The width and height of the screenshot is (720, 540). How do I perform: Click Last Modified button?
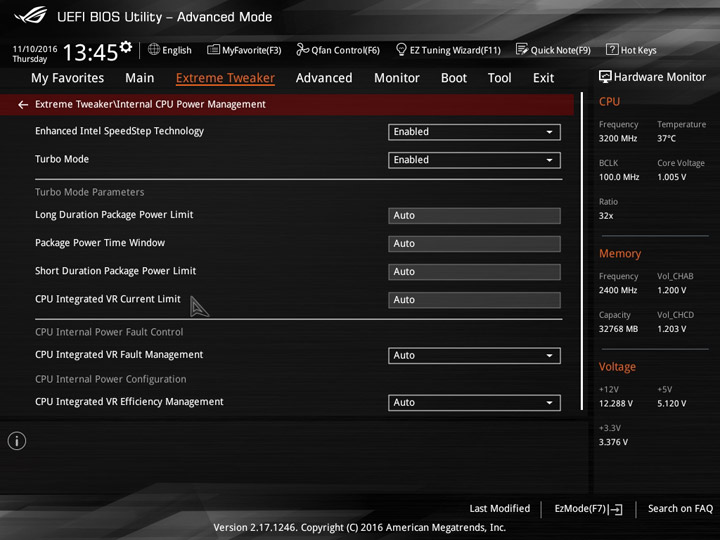point(500,508)
